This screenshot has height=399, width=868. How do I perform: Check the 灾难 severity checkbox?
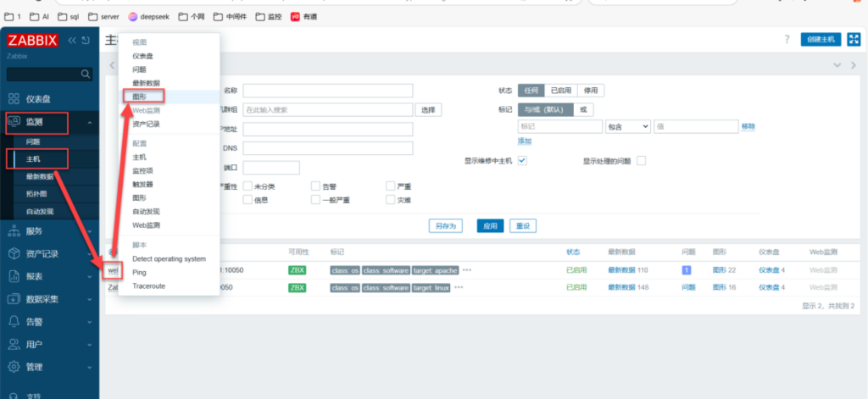pyautogui.click(x=391, y=200)
